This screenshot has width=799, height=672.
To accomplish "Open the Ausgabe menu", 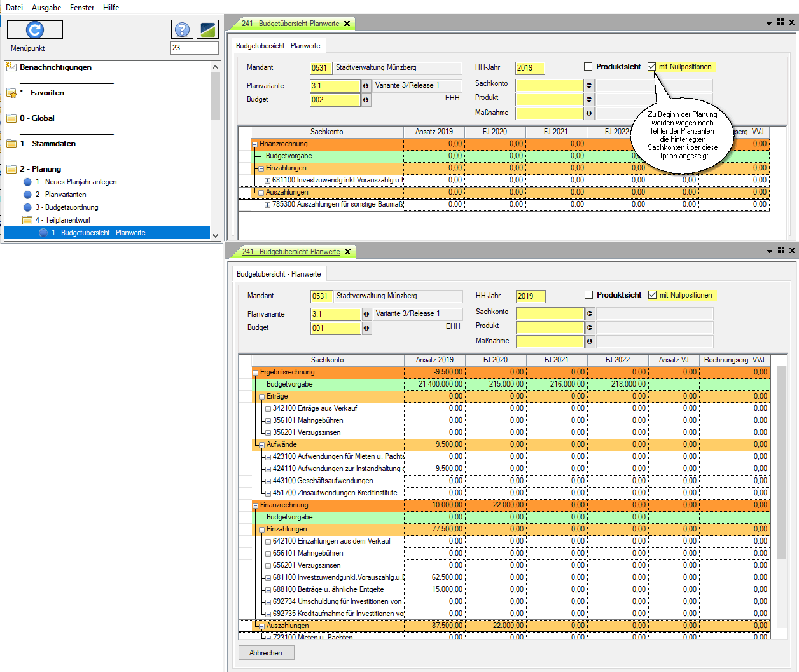I will tap(46, 8).
